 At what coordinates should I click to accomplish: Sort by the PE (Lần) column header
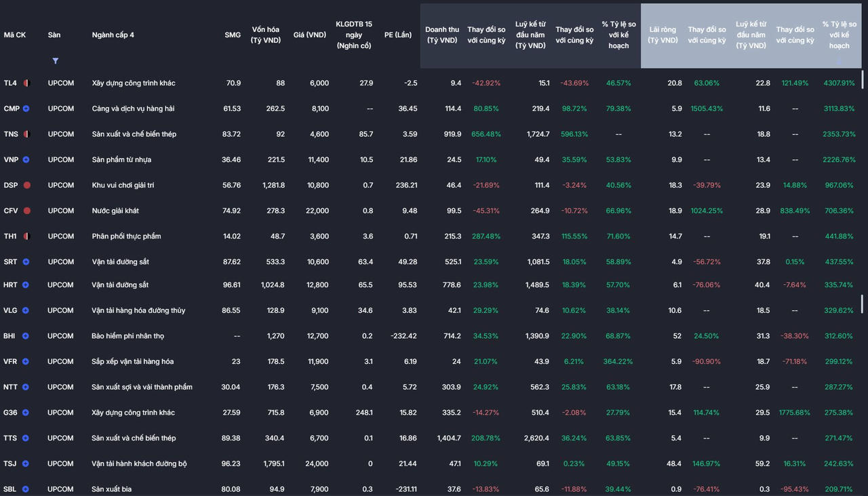click(x=398, y=35)
